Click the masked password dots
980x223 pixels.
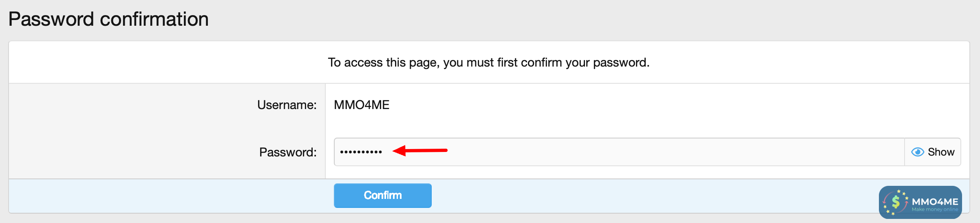click(x=361, y=152)
